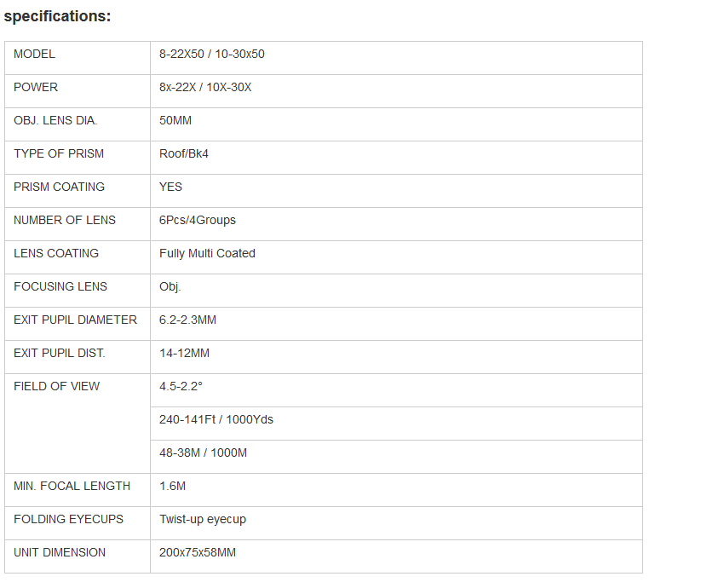Click the '240-141Ft / 1000Yds' value
The image size is (707, 588).
tap(216, 420)
